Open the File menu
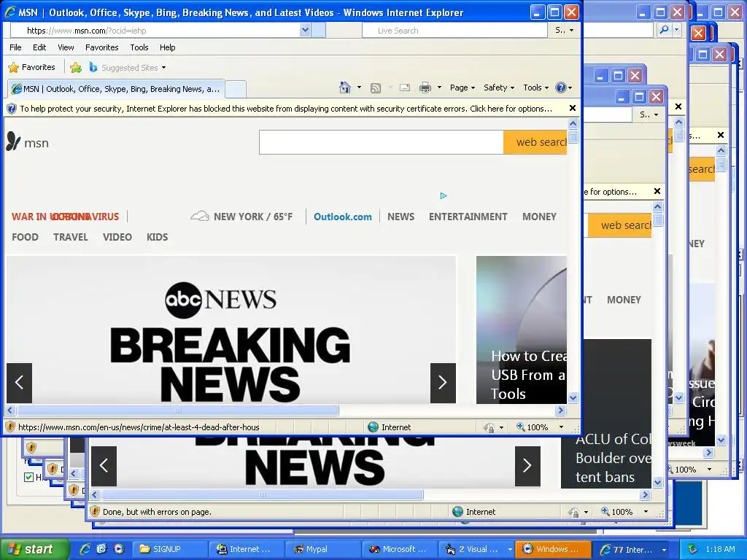Image resolution: width=747 pixels, height=560 pixels. (15, 47)
